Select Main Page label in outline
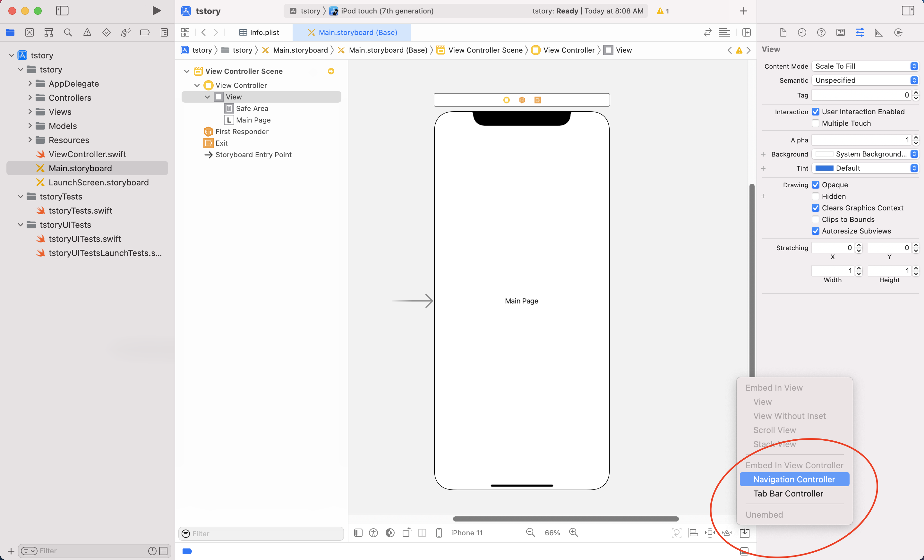The width and height of the screenshot is (924, 560). [x=253, y=120]
